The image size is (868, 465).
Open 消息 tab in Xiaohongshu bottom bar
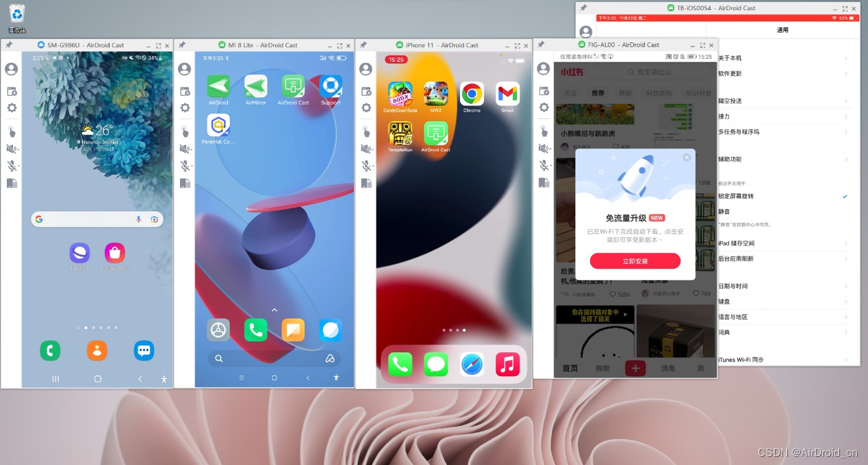click(667, 369)
